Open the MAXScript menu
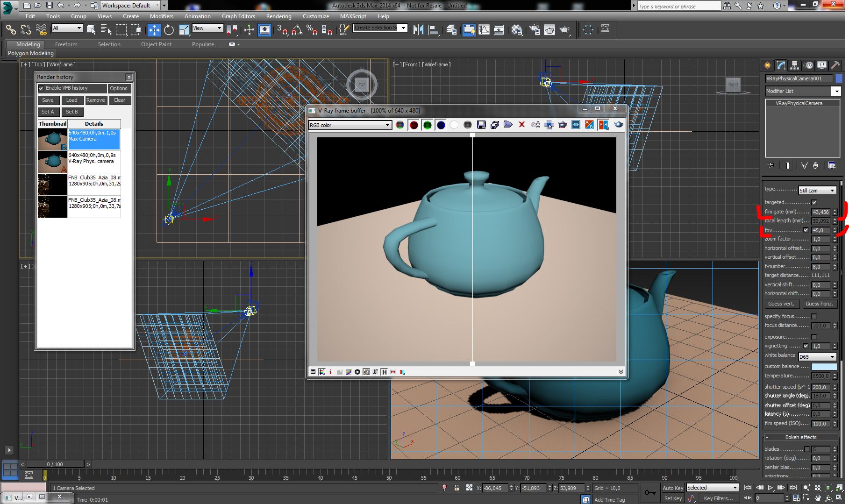 [353, 16]
